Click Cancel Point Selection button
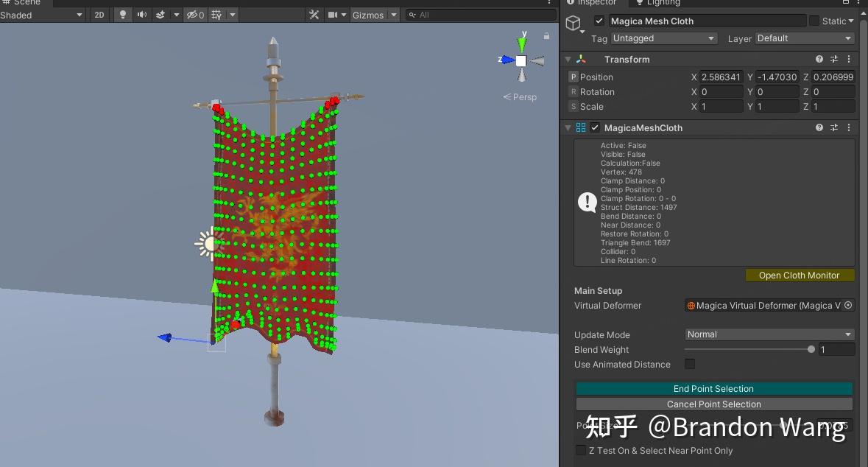The height and width of the screenshot is (467, 868). (x=713, y=404)
